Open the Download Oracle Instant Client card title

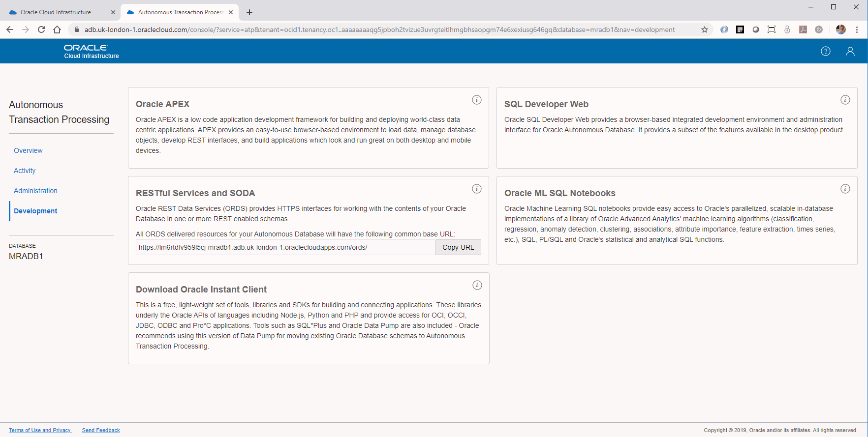click(x=201, y=290)
